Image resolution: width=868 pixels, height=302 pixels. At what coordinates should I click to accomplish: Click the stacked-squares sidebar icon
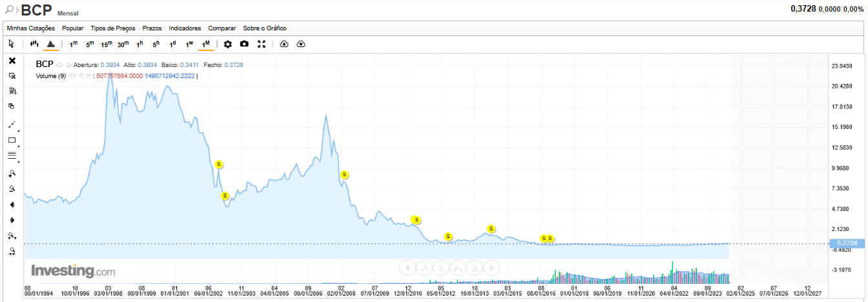point(12,106)
